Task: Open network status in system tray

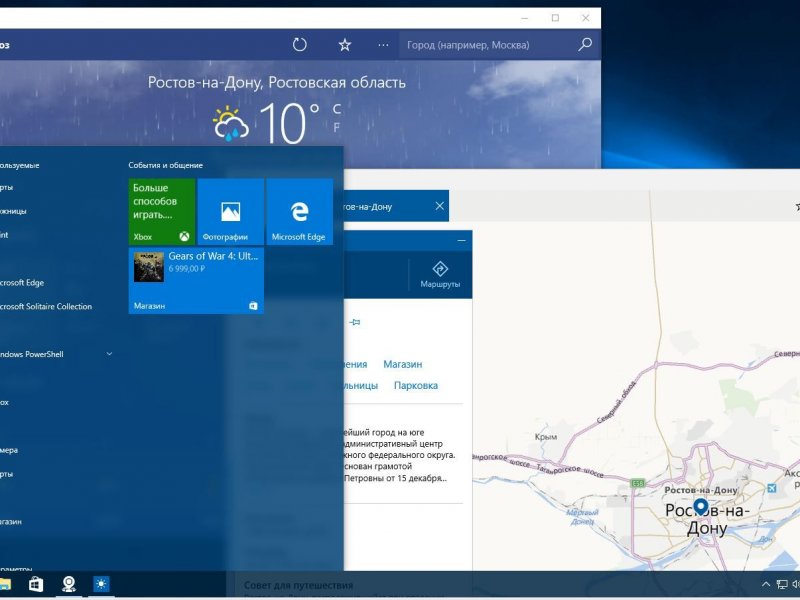Action: [782, 584]
